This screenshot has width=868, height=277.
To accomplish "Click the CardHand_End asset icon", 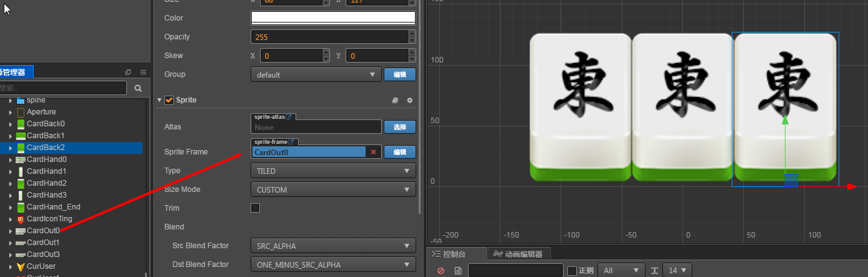I will click(21, 207).
